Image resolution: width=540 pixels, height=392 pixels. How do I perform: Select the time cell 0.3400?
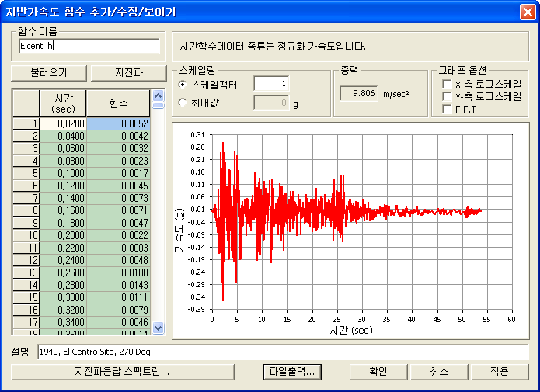point(63,322)
